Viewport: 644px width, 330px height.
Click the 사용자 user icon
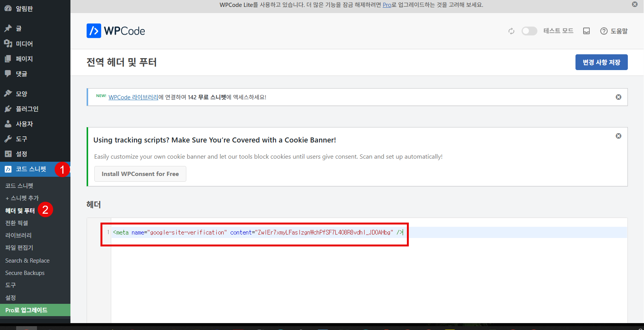pos(8,124)
